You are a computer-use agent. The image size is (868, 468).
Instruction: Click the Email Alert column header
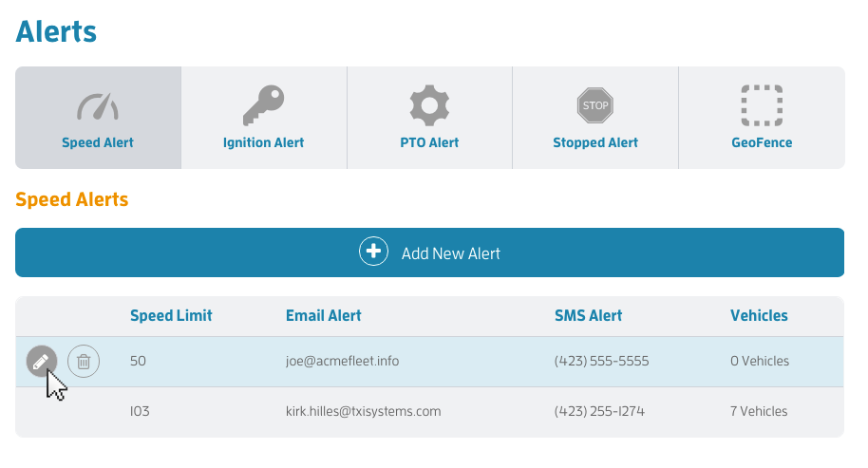323,315
